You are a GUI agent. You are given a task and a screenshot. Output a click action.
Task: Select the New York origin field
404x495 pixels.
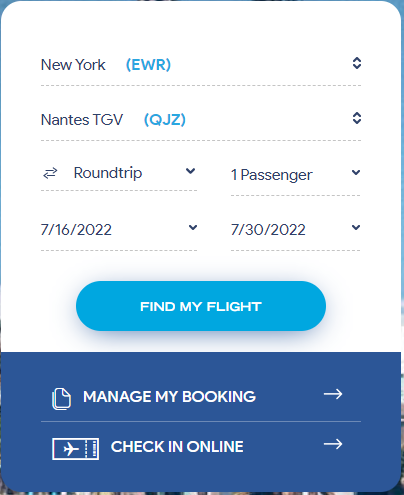[201, 65]
